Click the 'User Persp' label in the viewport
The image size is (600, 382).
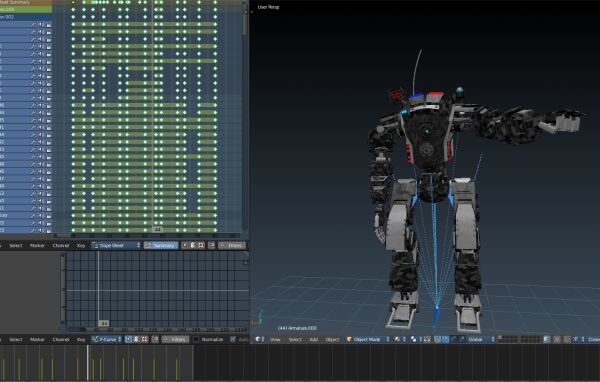tap(268, 7)
